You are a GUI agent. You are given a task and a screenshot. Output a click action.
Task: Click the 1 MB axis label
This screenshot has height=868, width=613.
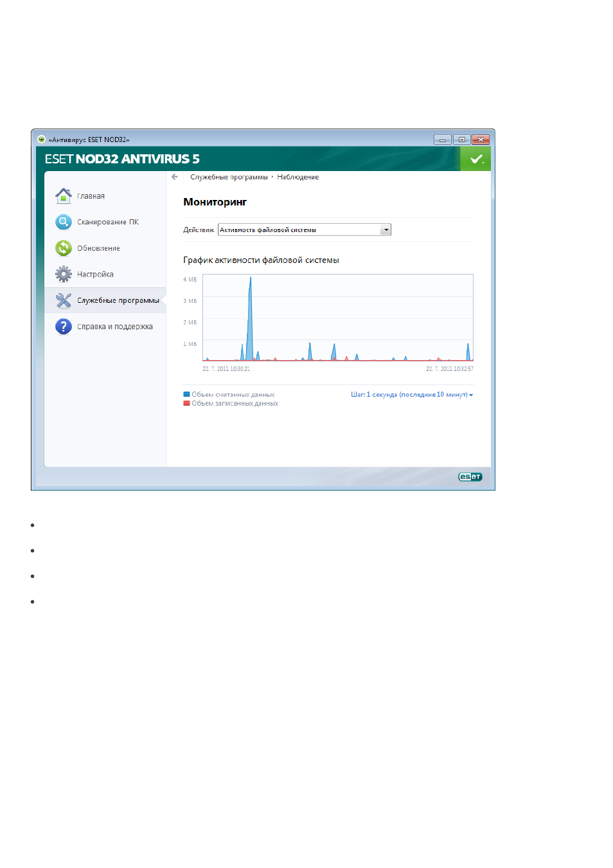(x=190, y=344)
